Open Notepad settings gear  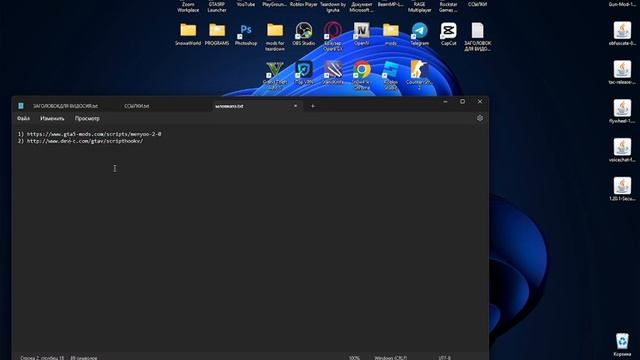click(480, 118)
